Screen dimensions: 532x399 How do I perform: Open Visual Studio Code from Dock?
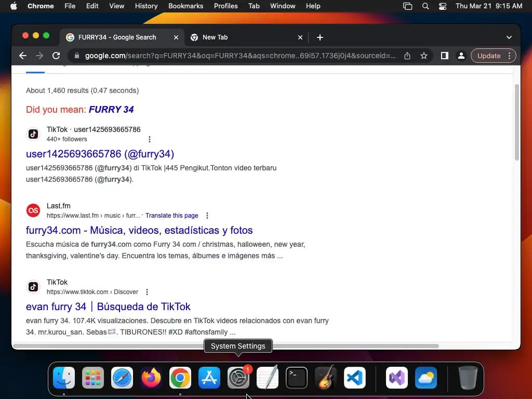point(354,378)
